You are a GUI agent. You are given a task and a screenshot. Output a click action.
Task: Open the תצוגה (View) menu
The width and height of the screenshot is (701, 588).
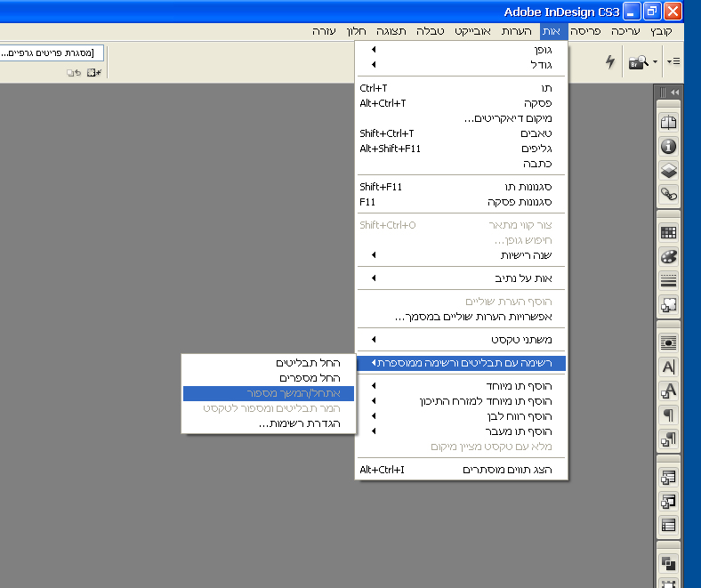[391, 31]
